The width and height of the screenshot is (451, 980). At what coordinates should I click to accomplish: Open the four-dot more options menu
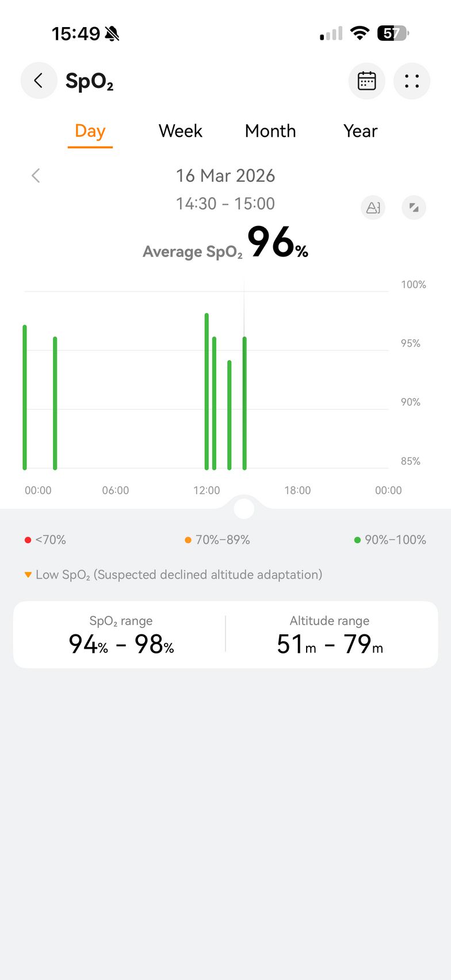412,81
